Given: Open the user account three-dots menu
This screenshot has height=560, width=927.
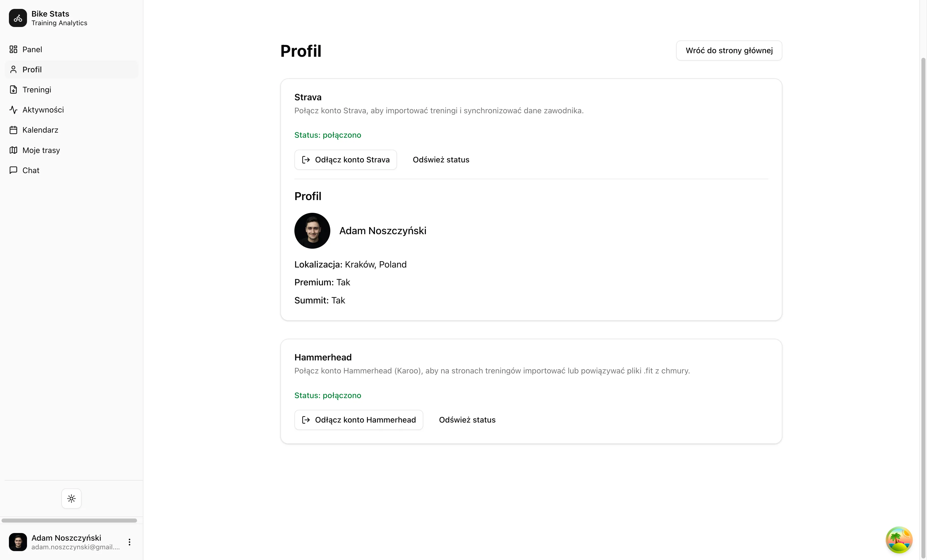Looking at the screenshot, I should click(129, 542).
